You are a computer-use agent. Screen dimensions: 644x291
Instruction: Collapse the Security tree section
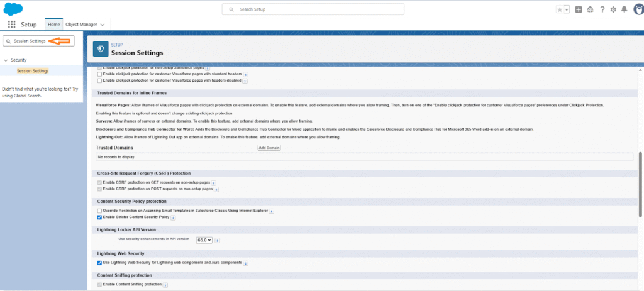coord(6,60)
